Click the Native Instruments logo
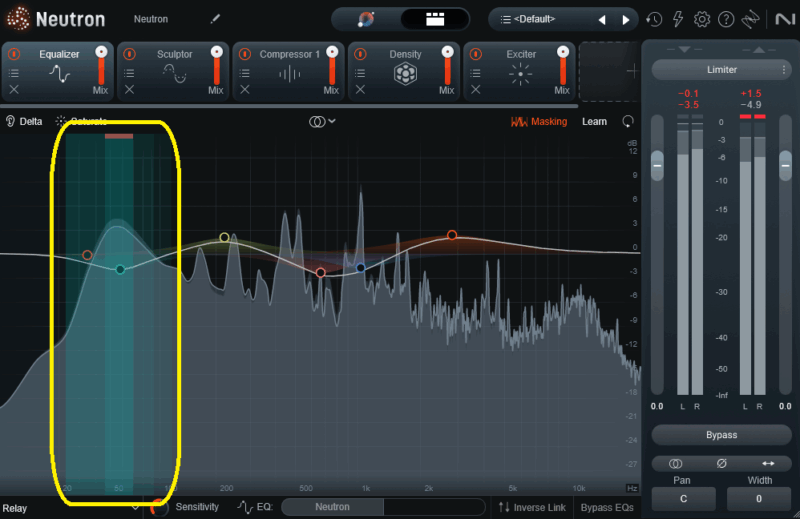The width and height of the screenshot is (800, 519). 785,19
